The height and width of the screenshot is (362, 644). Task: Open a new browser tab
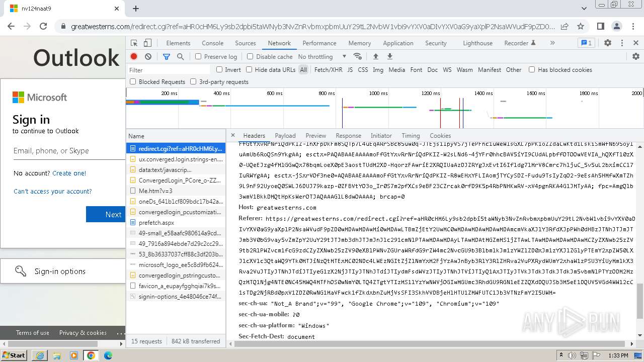[136, 9]
